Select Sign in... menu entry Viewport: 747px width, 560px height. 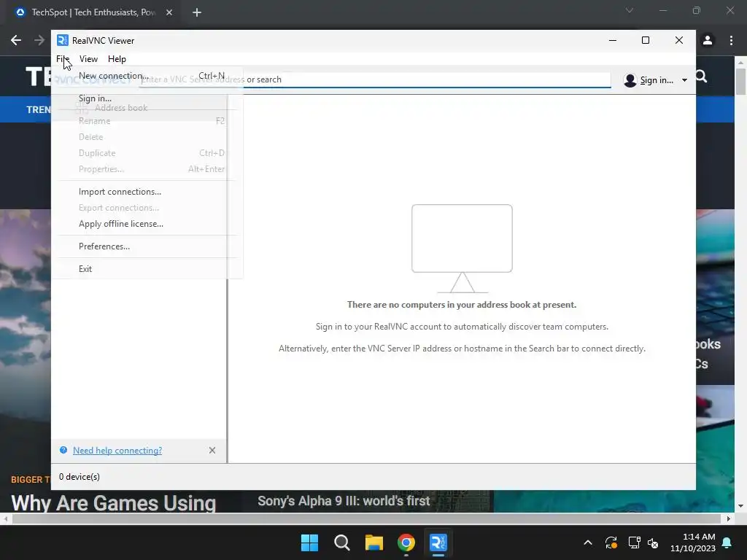[x=147, y=98]
